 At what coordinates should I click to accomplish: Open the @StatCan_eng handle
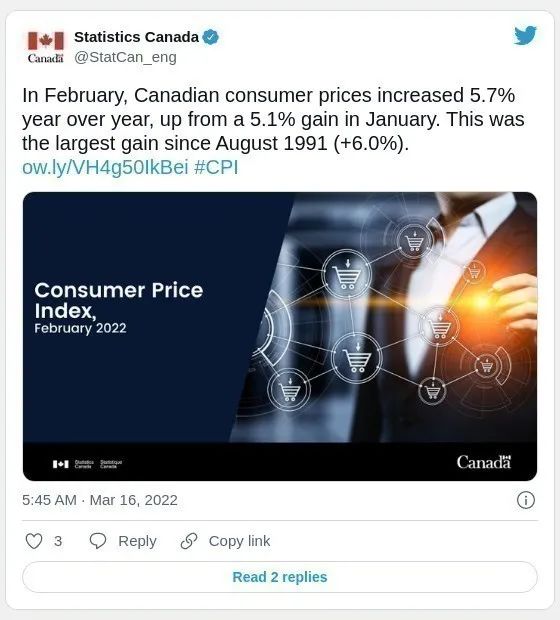pyautogui.click(x=125, y=57)
